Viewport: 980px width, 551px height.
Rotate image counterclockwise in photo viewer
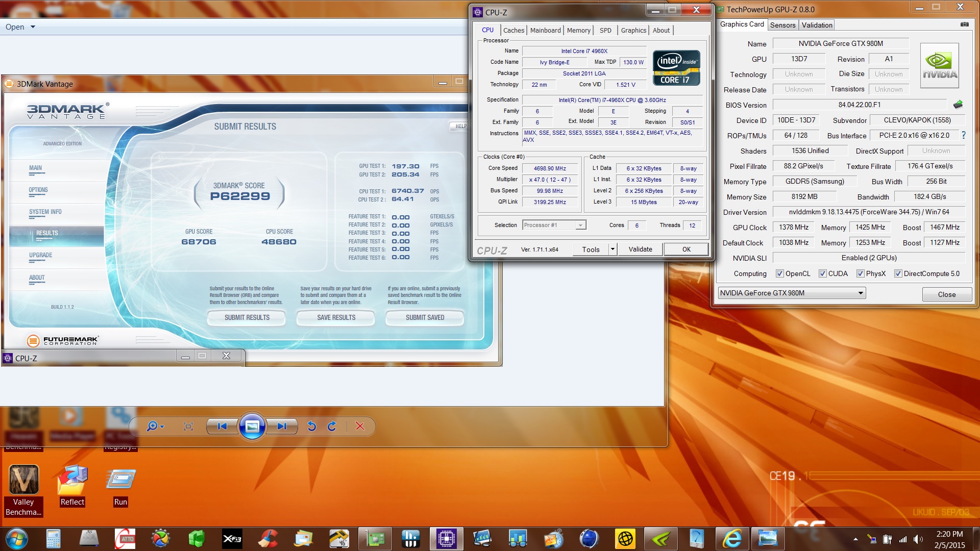[311, 426]
